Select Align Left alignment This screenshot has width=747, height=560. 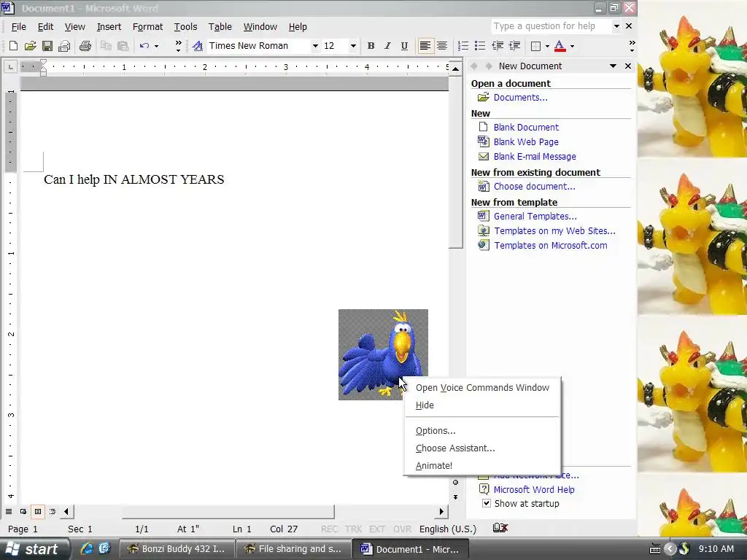[x=425, y=46]
